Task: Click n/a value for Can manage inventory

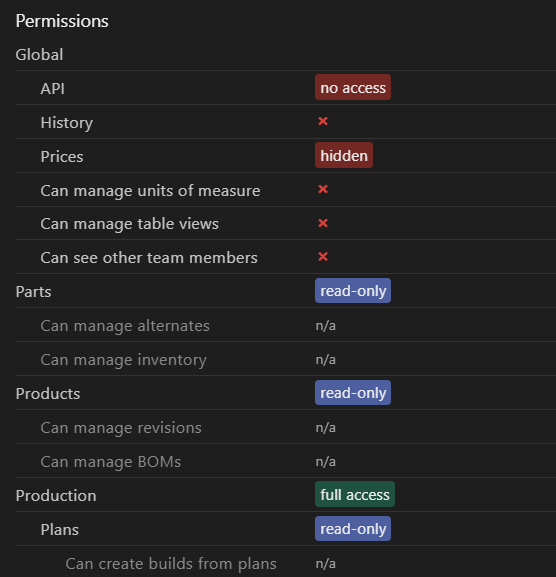Action: [326, 360]
